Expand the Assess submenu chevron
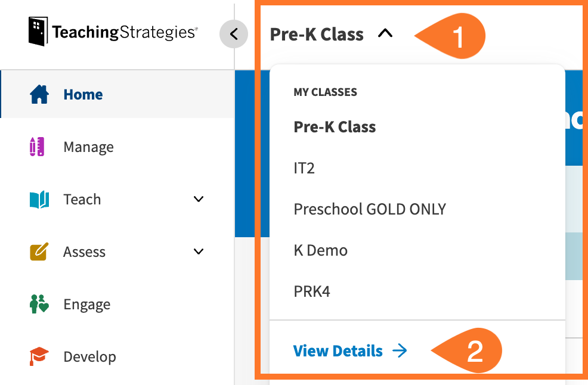Viewport: 588px width, 385px height. pos(199,252)
